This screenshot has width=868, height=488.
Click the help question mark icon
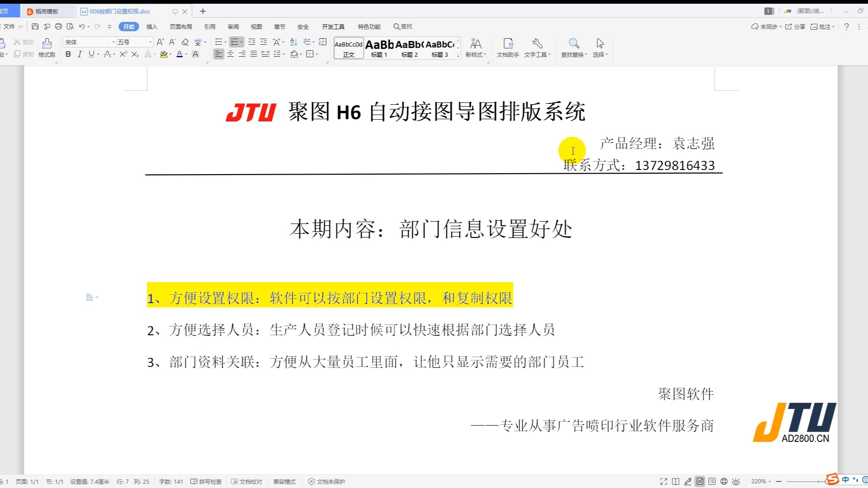[847, 27]
